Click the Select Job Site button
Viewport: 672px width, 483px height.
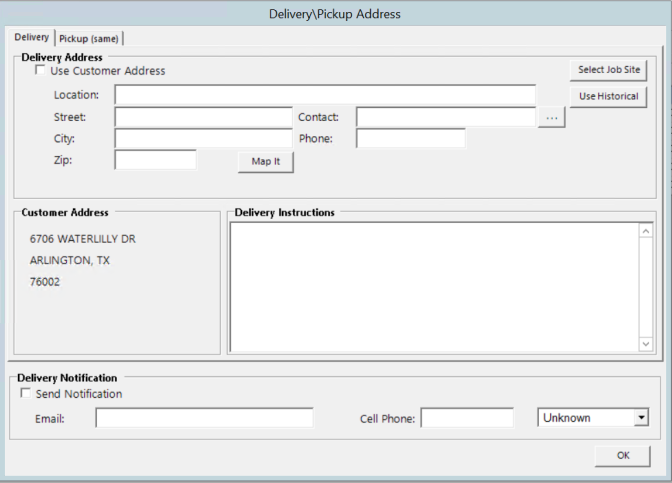[x=608, y=70]
